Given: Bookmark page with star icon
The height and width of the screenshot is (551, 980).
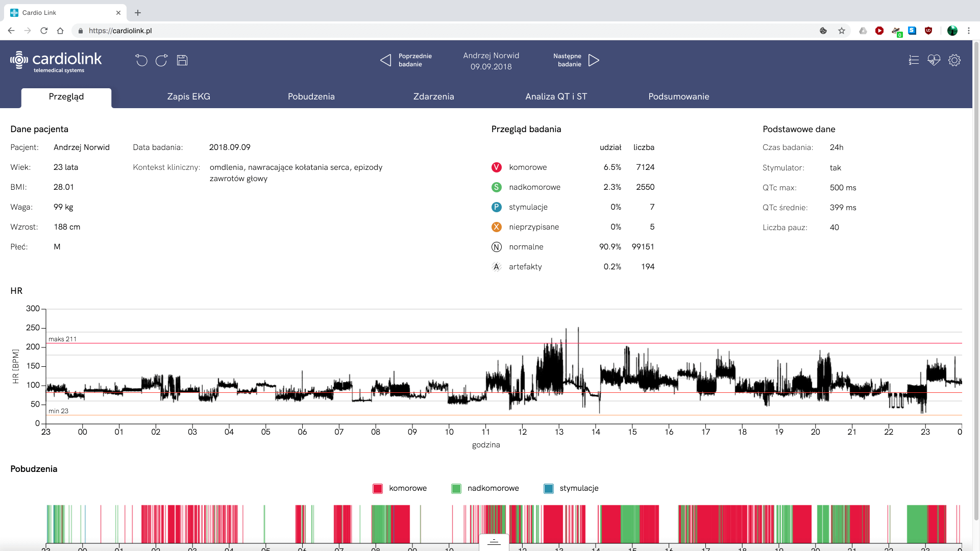Looking at the screenshot, I should 841,31.
